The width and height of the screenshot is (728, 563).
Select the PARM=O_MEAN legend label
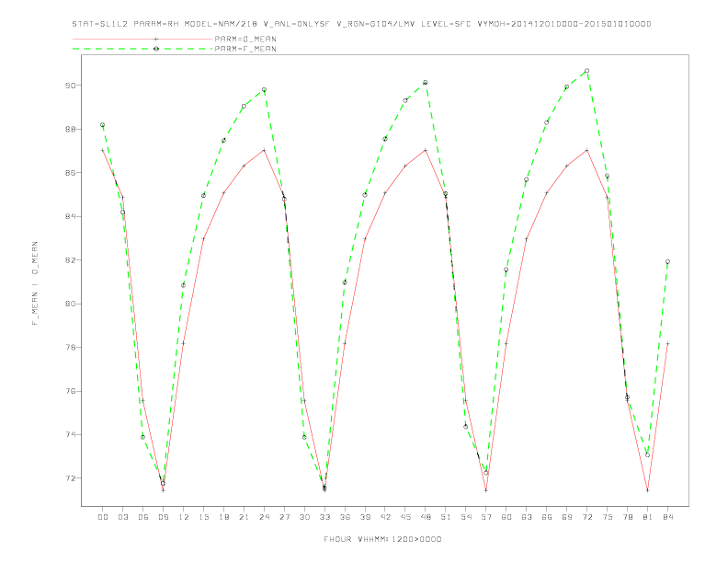pyautogui.click(x=245, y=39)
